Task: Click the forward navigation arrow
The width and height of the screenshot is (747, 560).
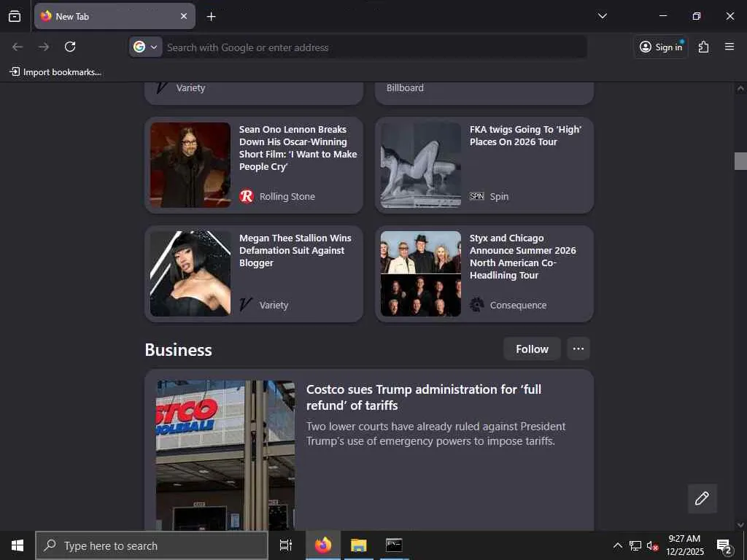Action: click(44, 47)
